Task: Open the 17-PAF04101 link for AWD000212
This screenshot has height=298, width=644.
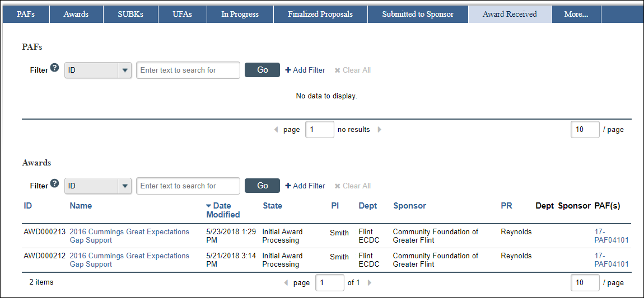Action: [x=612, y=260]
